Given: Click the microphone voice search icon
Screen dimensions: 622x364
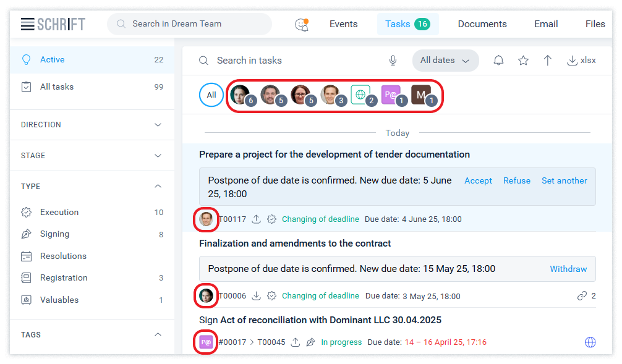Looking at the screenshot, I should 393,61.
